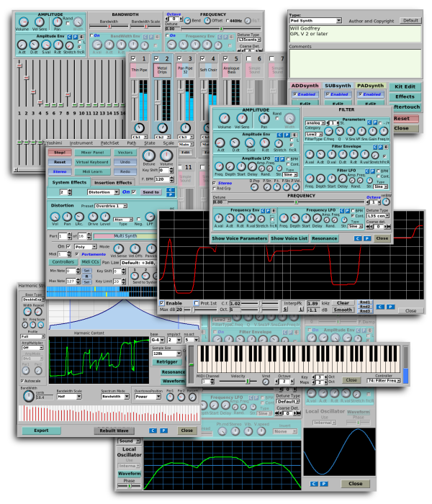Open the Scale menu
The height and width of the screenshot is (504, 432).
click(x=168, y=143)
